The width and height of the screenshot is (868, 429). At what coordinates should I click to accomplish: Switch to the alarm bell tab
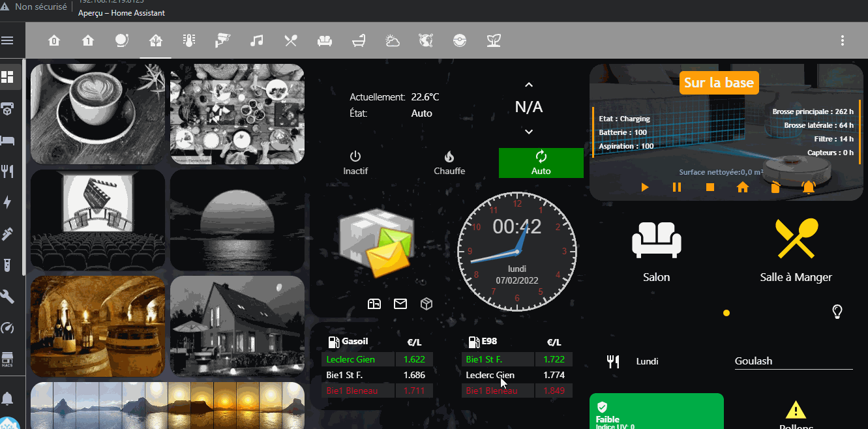[122, 41]
